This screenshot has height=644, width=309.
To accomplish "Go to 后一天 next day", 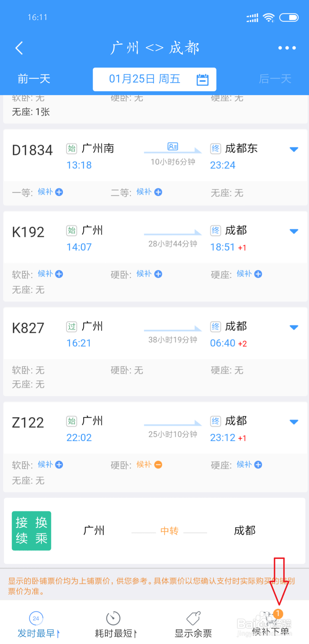I will (275, 79).
